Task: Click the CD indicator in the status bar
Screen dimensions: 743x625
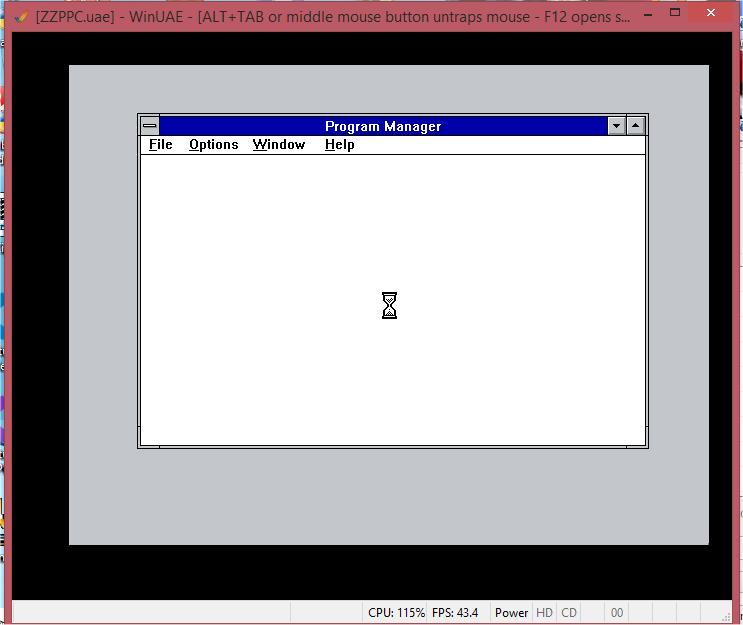Action: pos(569,613)
